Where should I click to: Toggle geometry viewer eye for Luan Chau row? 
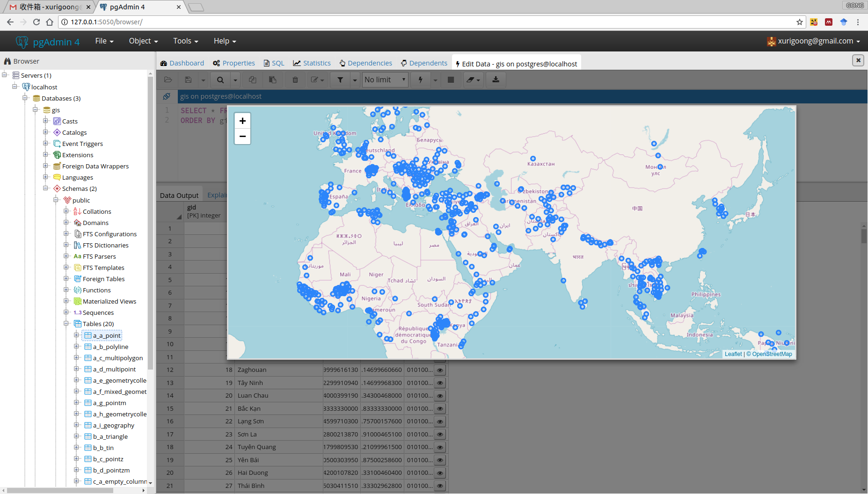pyautogui.click(x=440, y=396)
